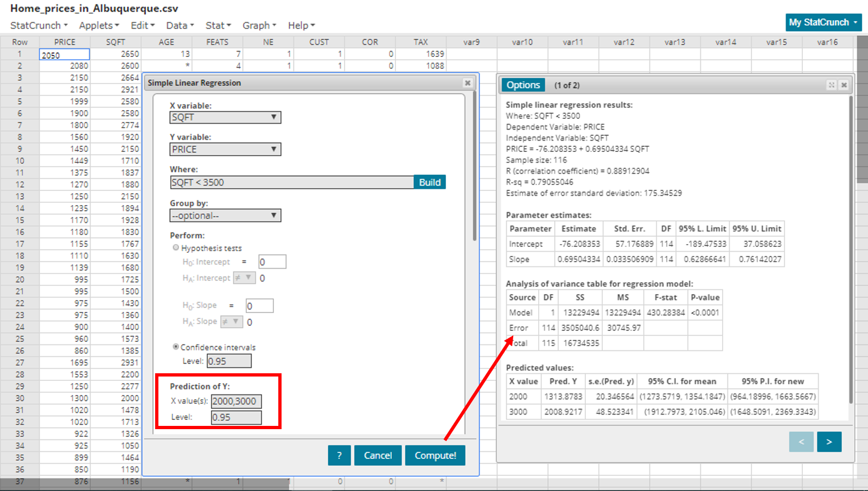Open the Y variable PRICE dropdown

(225, 149)
